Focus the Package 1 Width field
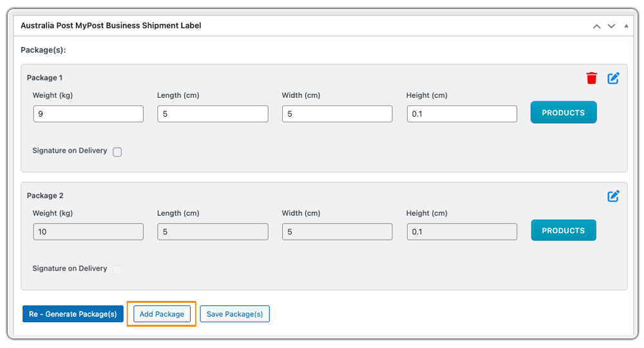The width and height of the screenshot is (644, 348). [x=337, y=114]
